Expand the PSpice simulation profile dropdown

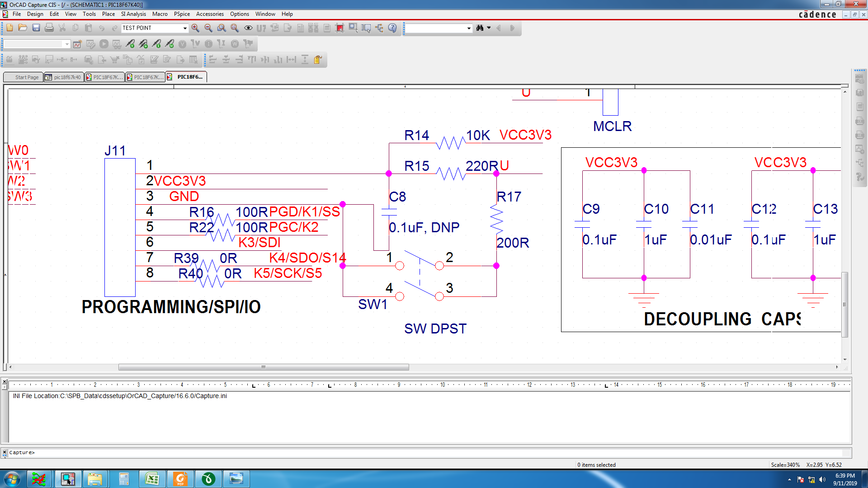point(67,44)
